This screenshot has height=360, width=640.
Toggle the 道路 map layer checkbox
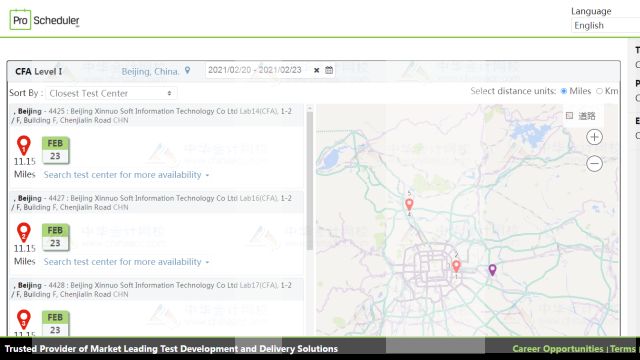pyautogui.click(x=569, y=116)
